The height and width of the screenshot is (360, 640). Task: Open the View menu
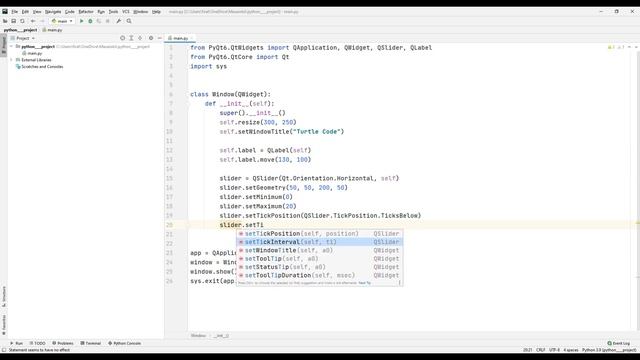click(x=37, y=12)
